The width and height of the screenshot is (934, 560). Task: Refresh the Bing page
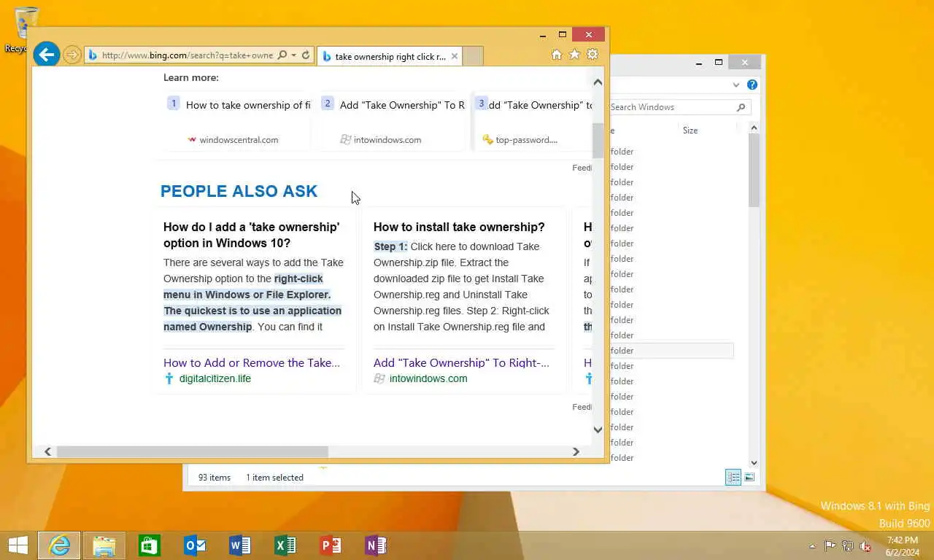click(306, 55)
